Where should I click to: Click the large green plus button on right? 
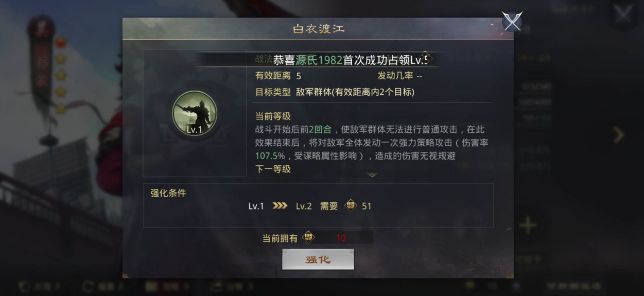click(x=528, y=225)
